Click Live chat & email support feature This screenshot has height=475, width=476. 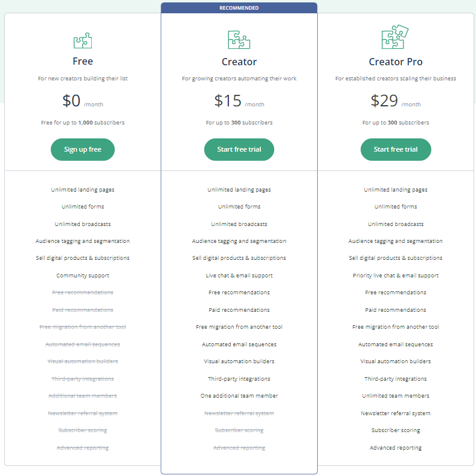[239, 276]
